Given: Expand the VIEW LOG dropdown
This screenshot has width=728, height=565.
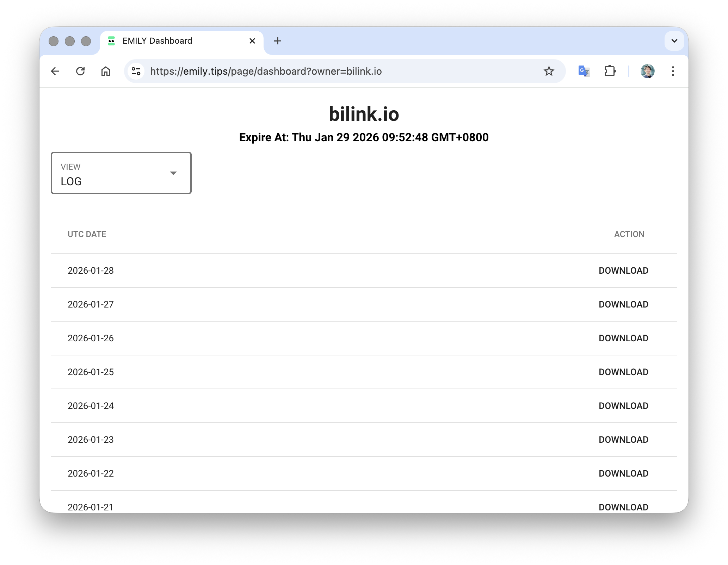Looking at the screenshot, I should [x=121, y=173].
